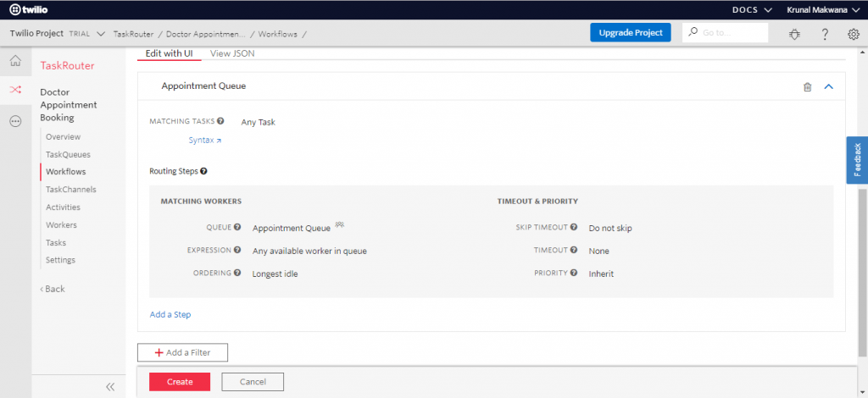The width and height of the screenshot is (868, 398).
Task: Click the help icon beside PRIORITY
Action: [x=574, y=273]
